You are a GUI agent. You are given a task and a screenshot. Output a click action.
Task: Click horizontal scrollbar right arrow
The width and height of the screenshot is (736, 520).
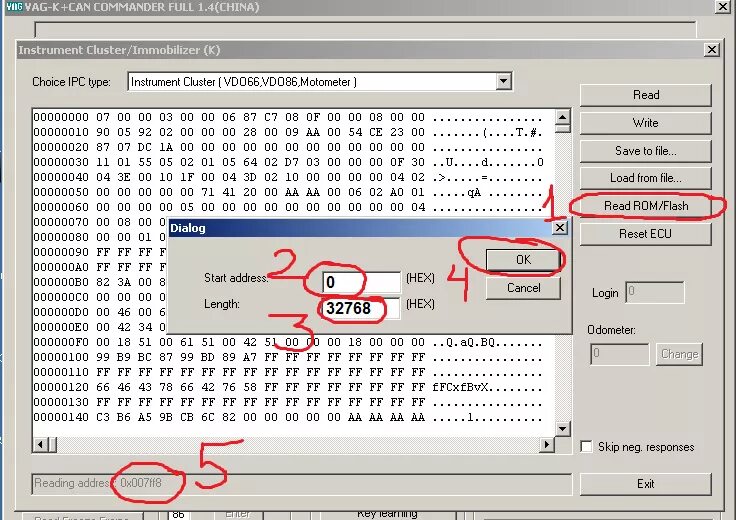point(547,444)
